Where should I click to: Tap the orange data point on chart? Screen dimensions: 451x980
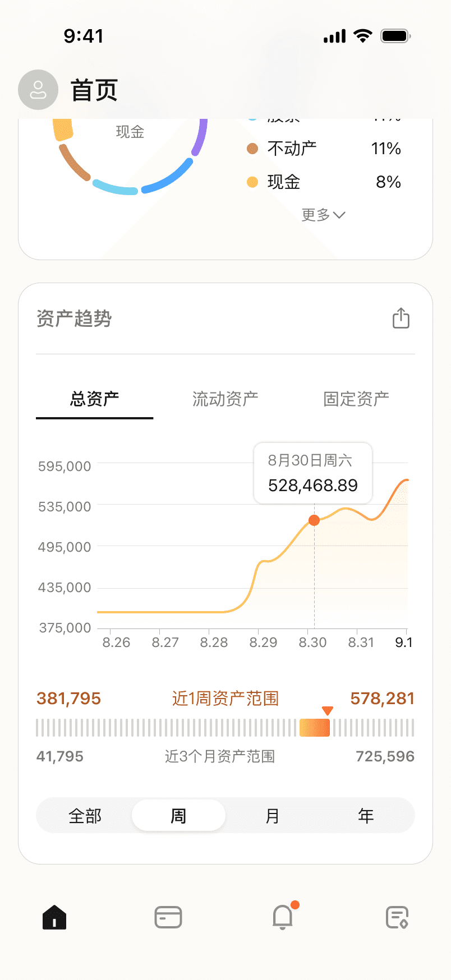coord(314,520)
